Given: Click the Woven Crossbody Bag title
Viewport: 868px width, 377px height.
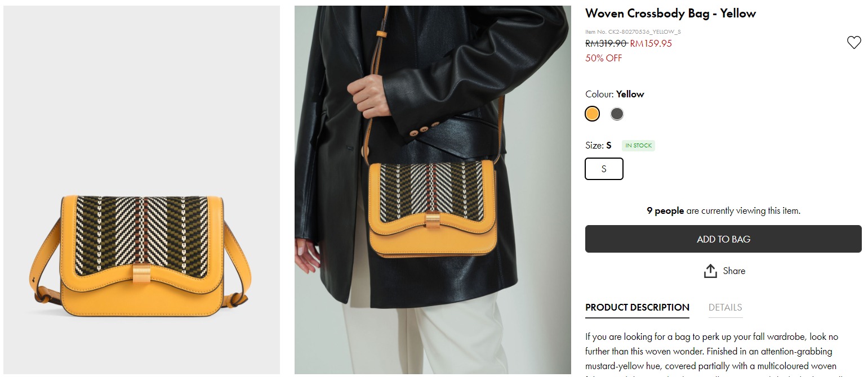Looking at the screenshot, I should (x=670, y=14).
